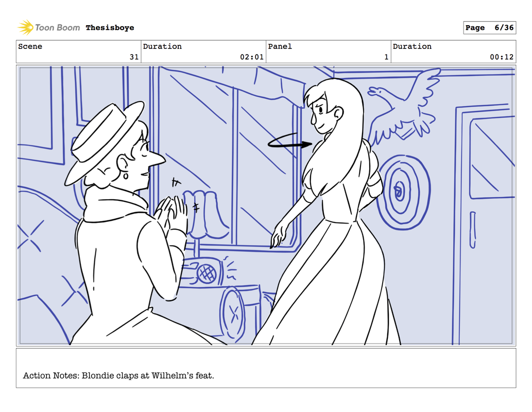Click the scene number '31'
This screenshot has width=532, height=412.
(x=134, y=57)
